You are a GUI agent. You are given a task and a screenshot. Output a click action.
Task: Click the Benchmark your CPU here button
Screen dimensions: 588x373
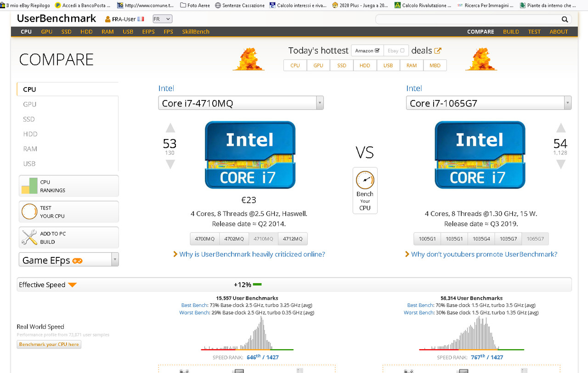coord(49,345)
